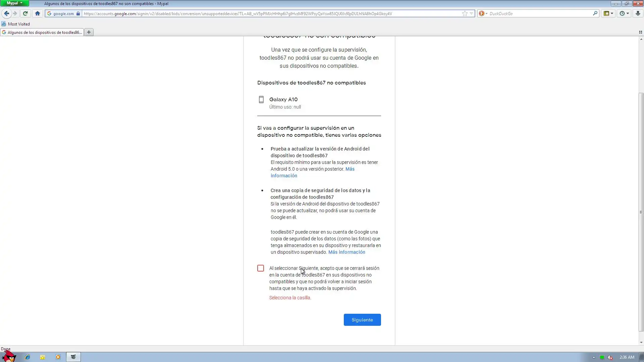Expand the DuckDuckGo search engine dropdown
The width and height of the screenshot is (644, 362).
[x=483, y=13]
